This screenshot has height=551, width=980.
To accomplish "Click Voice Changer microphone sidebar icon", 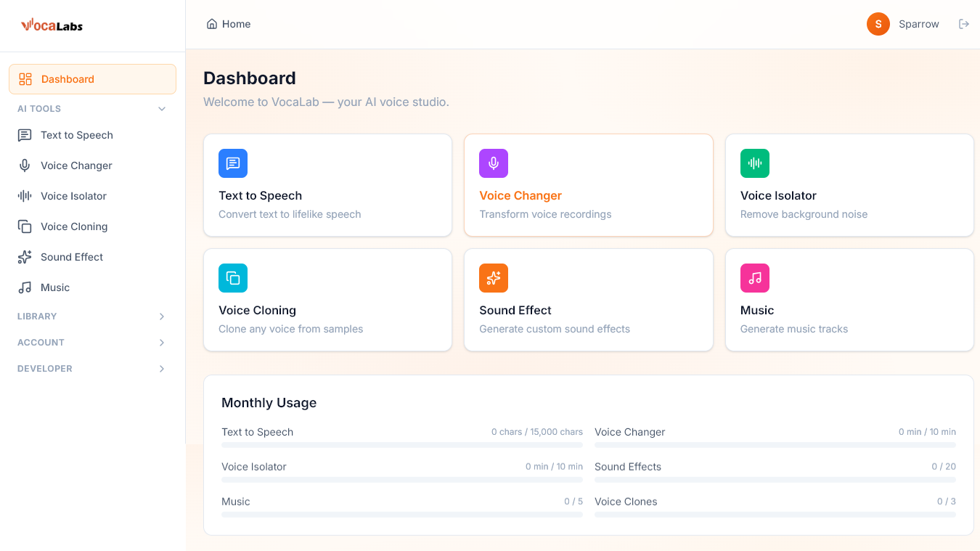I will (25, 166).
